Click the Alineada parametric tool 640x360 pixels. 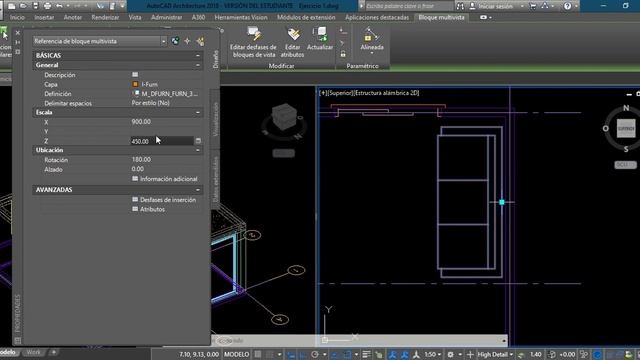372,39
